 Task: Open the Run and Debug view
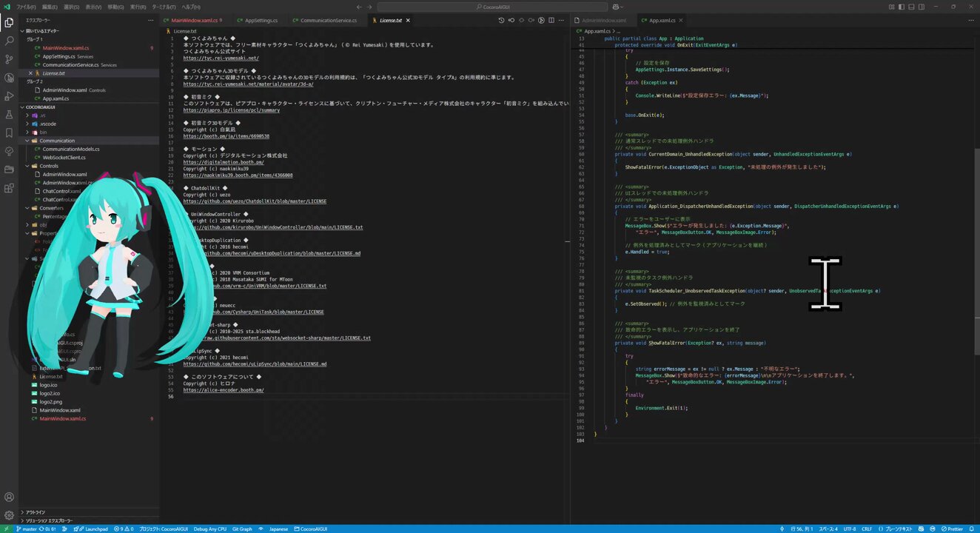(9, 96)
